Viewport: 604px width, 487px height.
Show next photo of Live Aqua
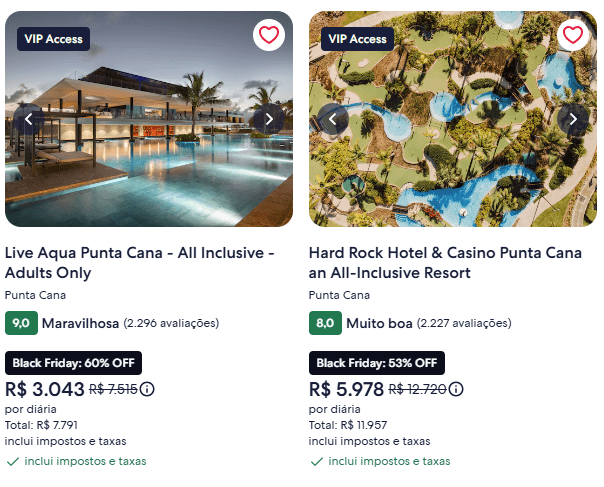(x=268, y=119)
